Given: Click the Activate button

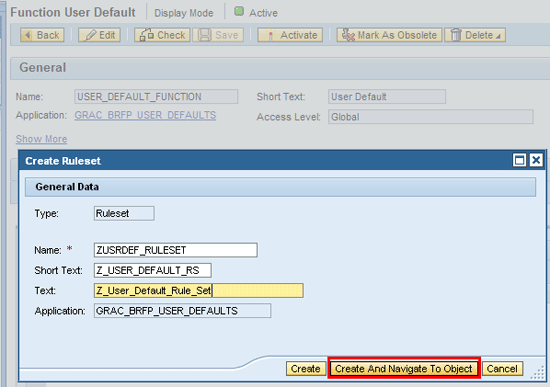Looking at the screenshot, I should [x=290, y=35].
